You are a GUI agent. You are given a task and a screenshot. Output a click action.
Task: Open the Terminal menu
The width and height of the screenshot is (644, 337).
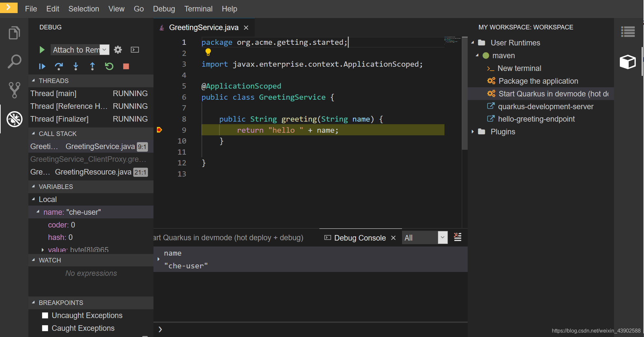click(x=198, y=9)
